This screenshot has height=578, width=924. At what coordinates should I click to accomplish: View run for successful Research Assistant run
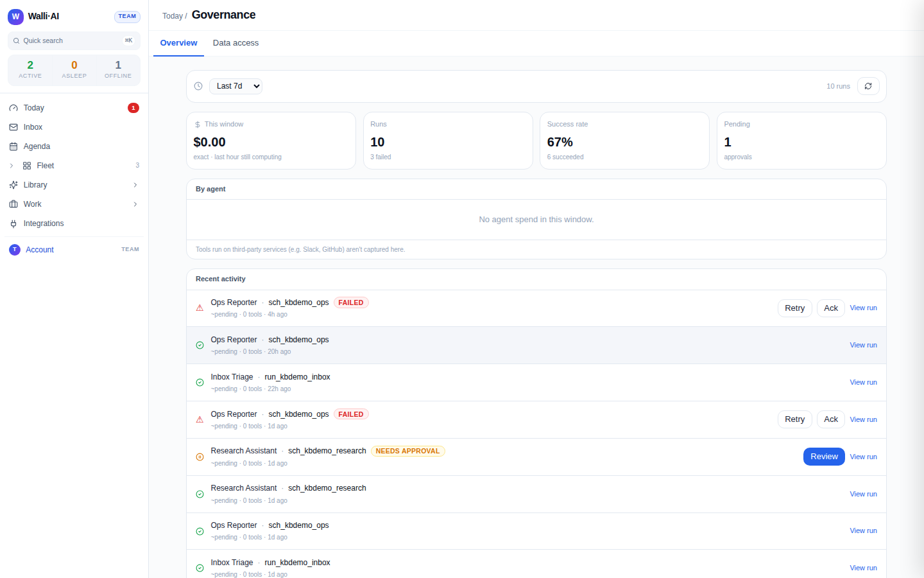(x=863, y=495)
